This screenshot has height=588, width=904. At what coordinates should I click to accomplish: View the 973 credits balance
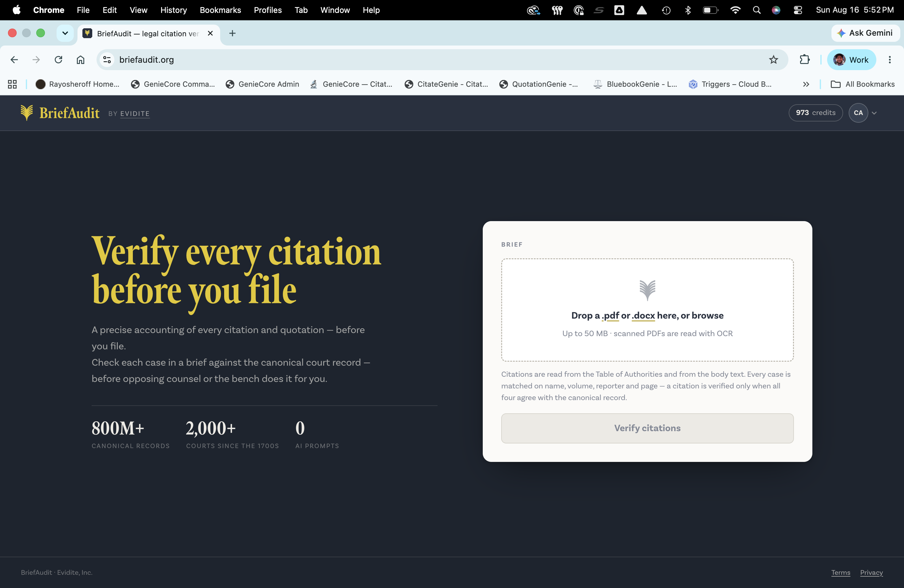[815, 113]
